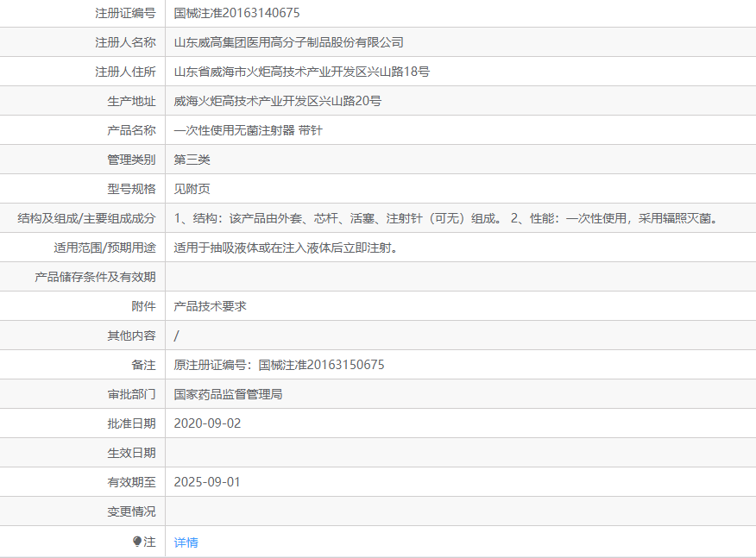Click the 管理类别 label
756x558 pixels.
click(x=131, y=160)
